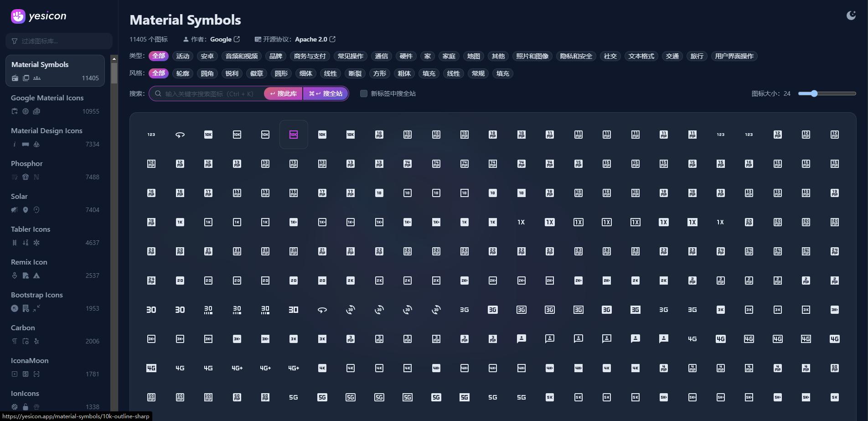The image size is (868, 421).
Task: Click the yesicon logo
Action: [39, 16]
